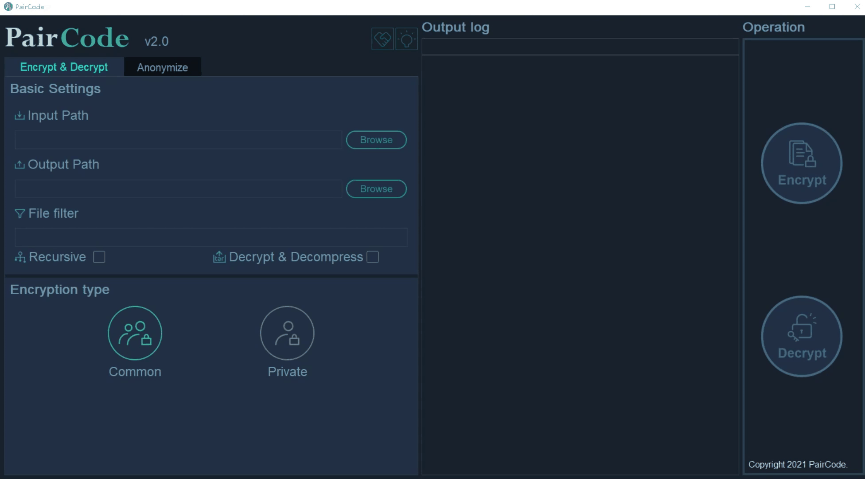Click the "Input Path" label
865x479 pixels.
click(x=58, y=115)
